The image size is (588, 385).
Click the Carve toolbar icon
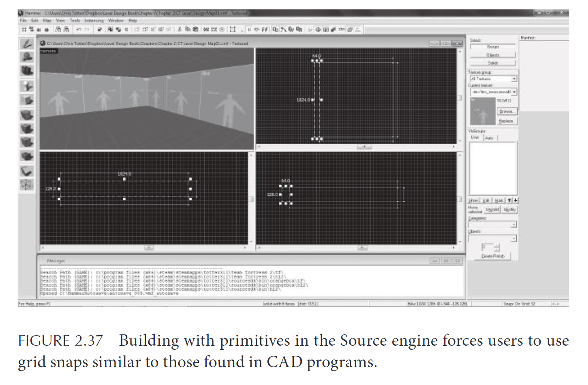coord(99,30)
